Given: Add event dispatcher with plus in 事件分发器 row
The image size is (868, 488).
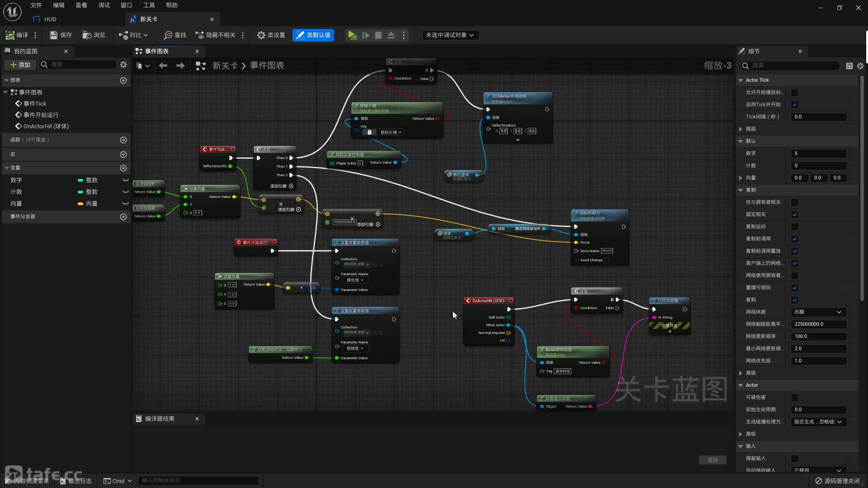Looking at the screenshot, I should pos(123,217).
